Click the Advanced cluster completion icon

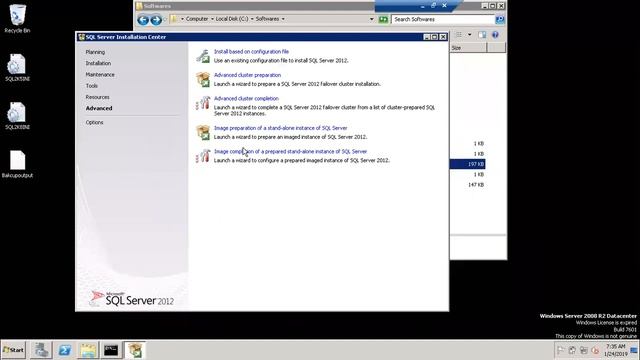(203, 103)
